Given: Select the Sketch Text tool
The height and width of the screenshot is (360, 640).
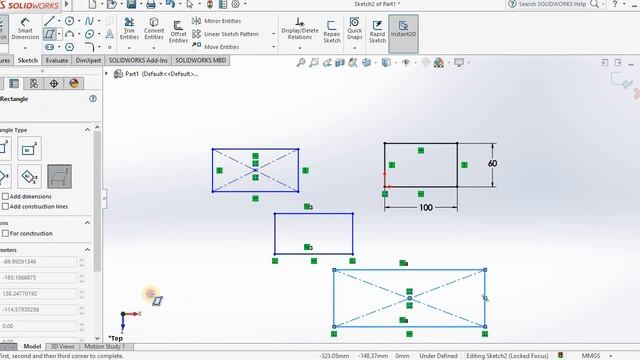Looking at the screenshot, I should [x=109, y=34].
